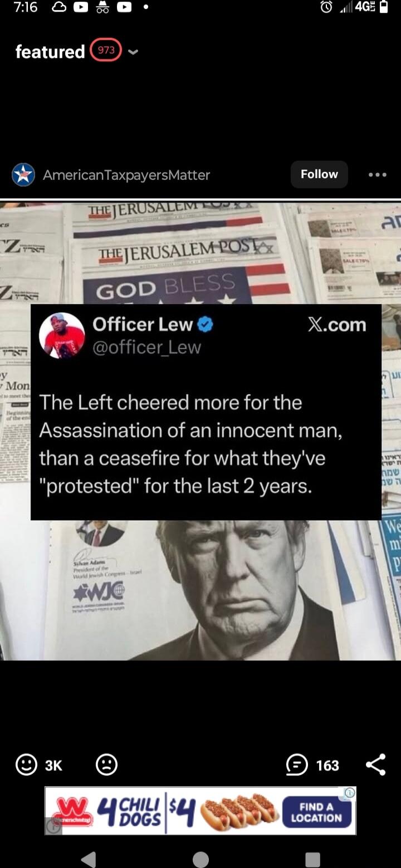This screenshot has height=868, width=401.
Task: Tap Find A Location in ad
Action: coord(316,812)
